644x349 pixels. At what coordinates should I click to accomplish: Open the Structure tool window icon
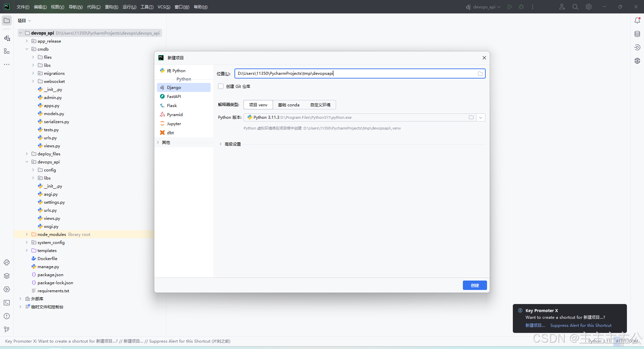pos(7,51)
